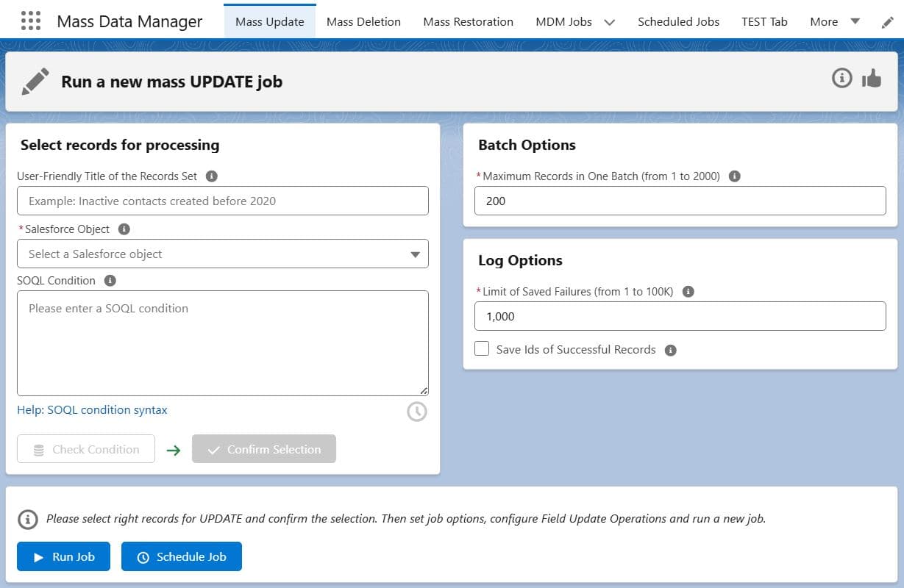The width and height of the screenshot is (904, 588).
Task: Expand the MDM Jobs tab chevron
Action: pyautogui.click(x=609, y=22)
